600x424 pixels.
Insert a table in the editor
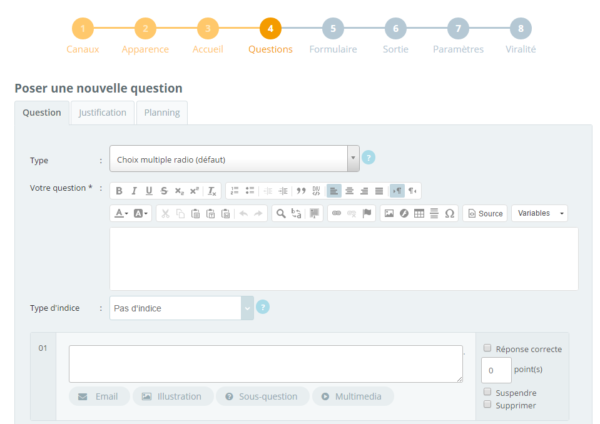pos(419,213)
